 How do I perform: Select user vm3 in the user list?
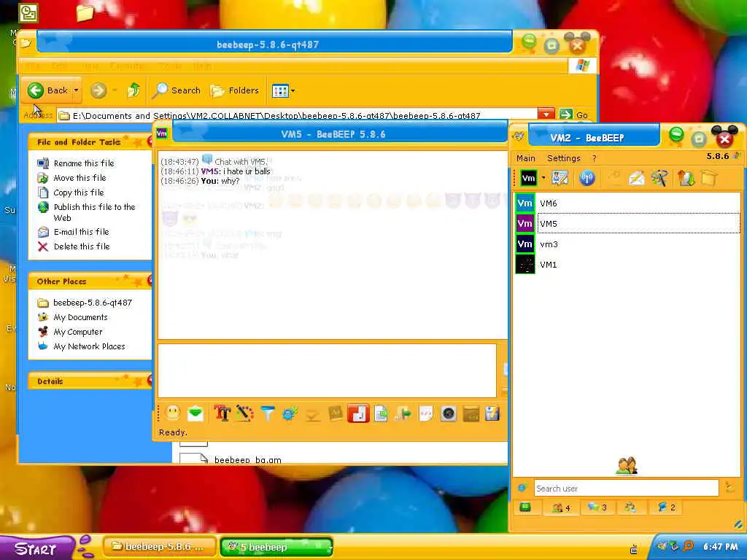point(628,244)
